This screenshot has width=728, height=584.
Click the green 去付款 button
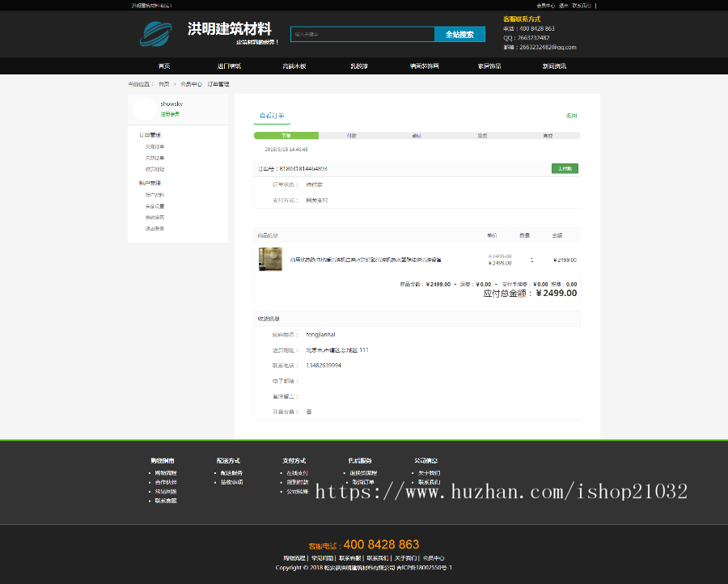point(565,168)
